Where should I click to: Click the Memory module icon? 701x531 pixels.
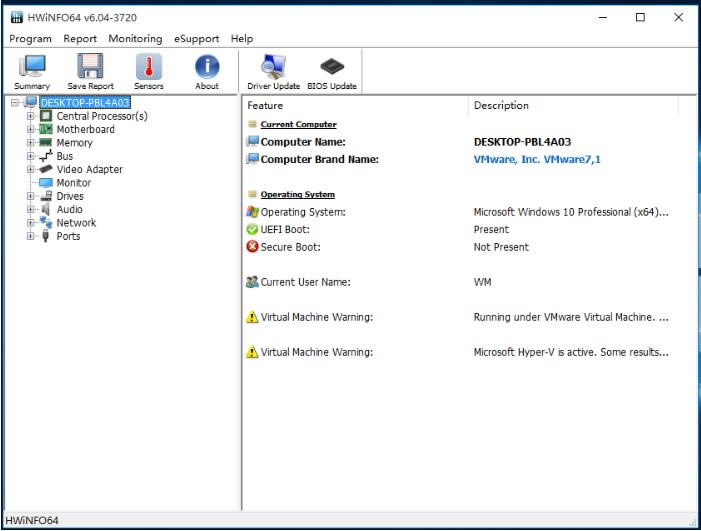click(46, 143)
